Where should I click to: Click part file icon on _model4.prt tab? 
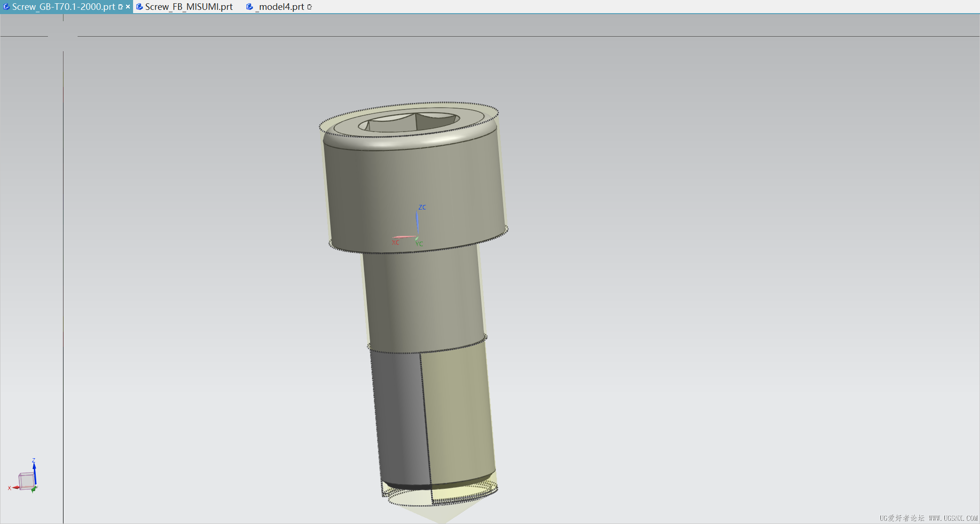click(x=250, y=7)
